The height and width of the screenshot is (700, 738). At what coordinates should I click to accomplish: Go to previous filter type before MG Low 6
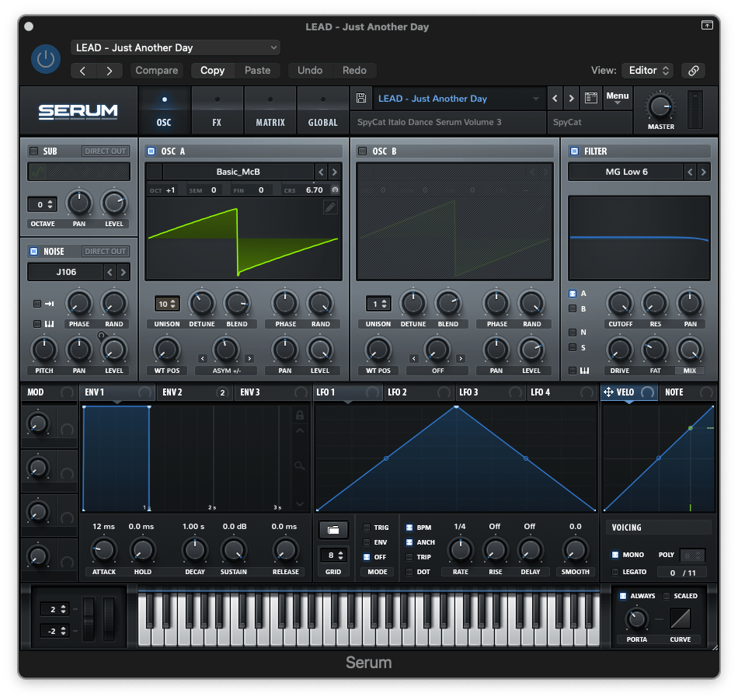tap(690, 172)
